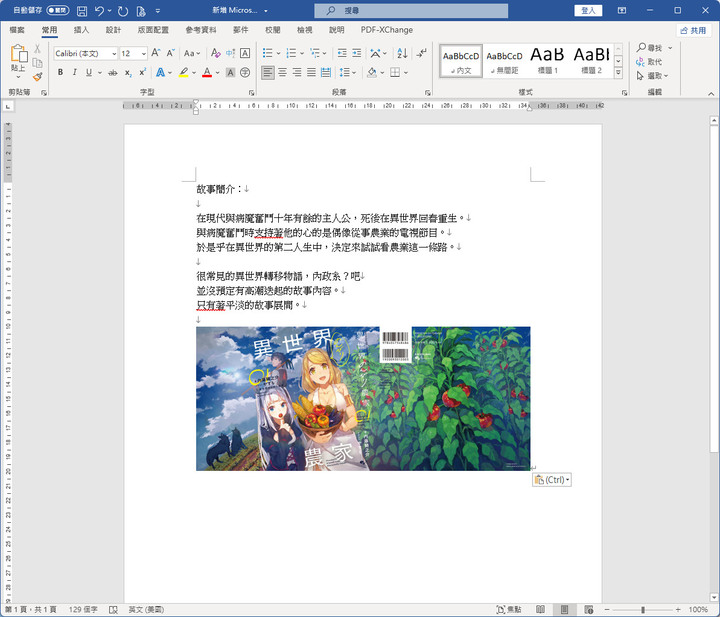Screen dimensions: 720x617
Task: Select the inserted book cover image
Action: click(x=363, y=398)
